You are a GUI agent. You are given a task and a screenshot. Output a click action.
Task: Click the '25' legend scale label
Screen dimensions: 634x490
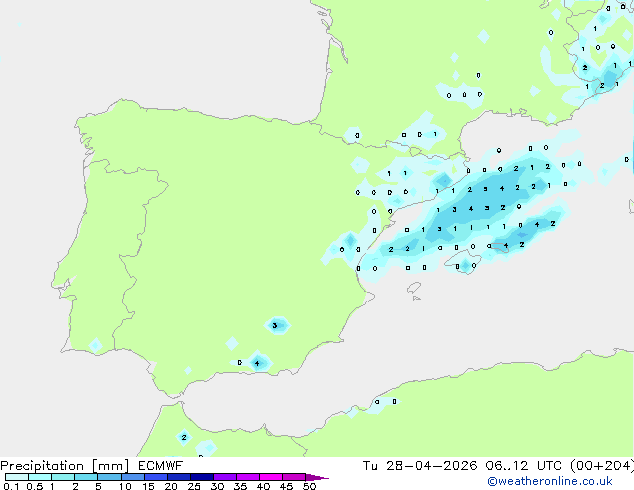click(x=194, y=486)
